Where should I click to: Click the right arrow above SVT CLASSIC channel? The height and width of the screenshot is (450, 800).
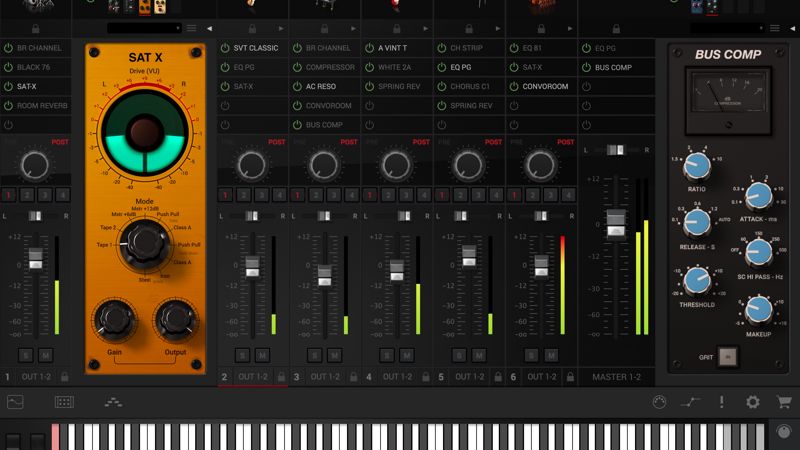click(x=281, y=29)
